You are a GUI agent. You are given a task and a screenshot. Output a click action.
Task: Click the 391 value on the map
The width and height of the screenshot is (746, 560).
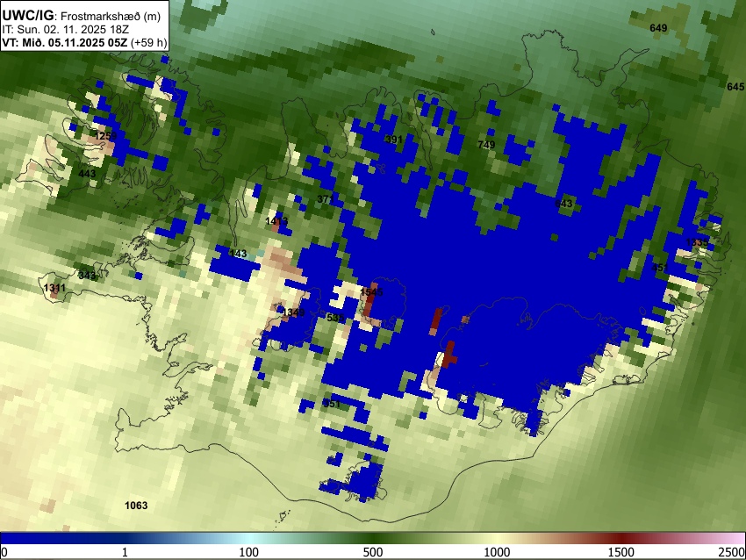(394, 140)
